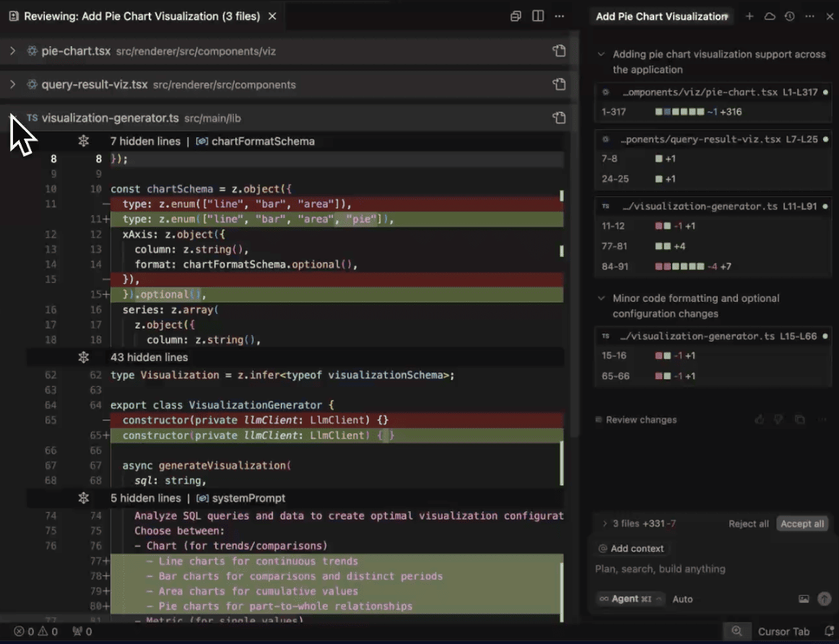Image resolution: width=839 pixels, height=644 pixels.
Task: Click the added line containing "pie" enum value
Action: click(x=336, y=219)
